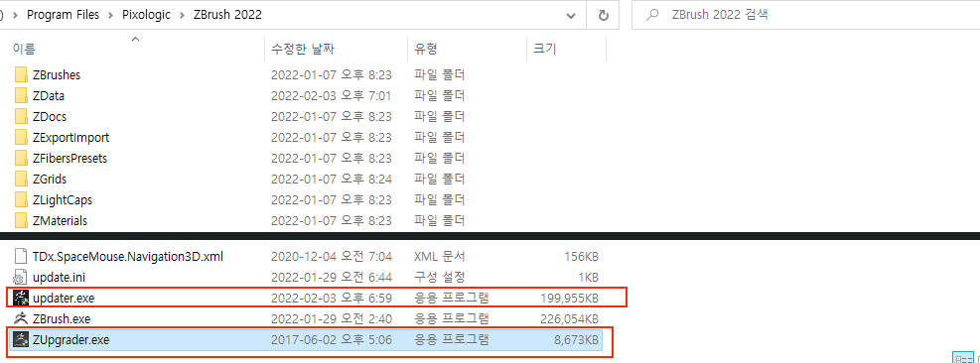
Task: Click ZBrush.exe size 226,054KB
Action: pyautogui.click(x=569, y=318)
